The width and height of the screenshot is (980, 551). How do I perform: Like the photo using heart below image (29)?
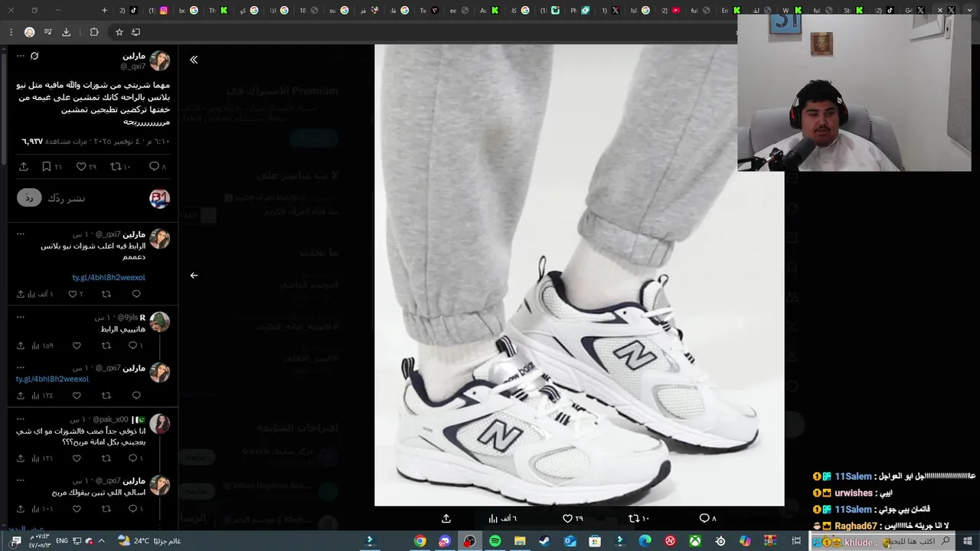point(573,518)
